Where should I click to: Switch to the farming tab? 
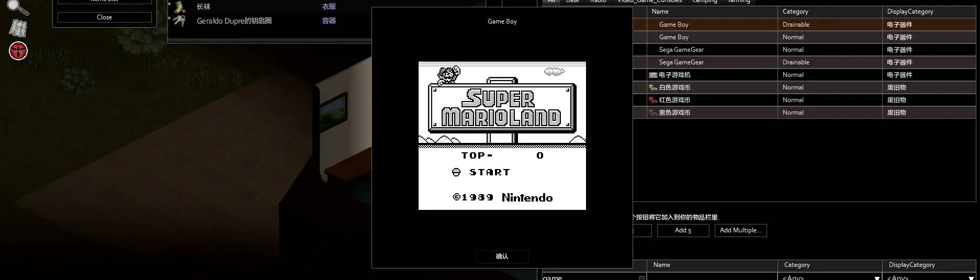(x=739, y=2)
